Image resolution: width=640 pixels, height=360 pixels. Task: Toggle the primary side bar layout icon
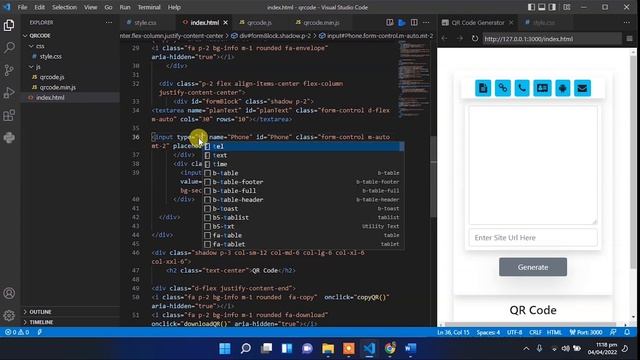pyautogui.click(x=531, y=7)
